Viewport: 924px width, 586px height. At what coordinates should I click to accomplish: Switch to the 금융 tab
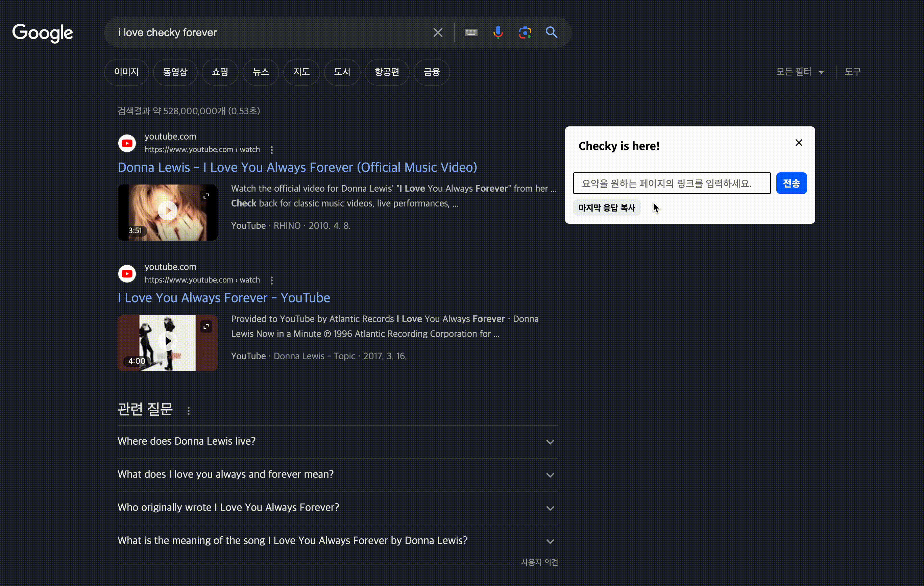(x=431, y=72)
